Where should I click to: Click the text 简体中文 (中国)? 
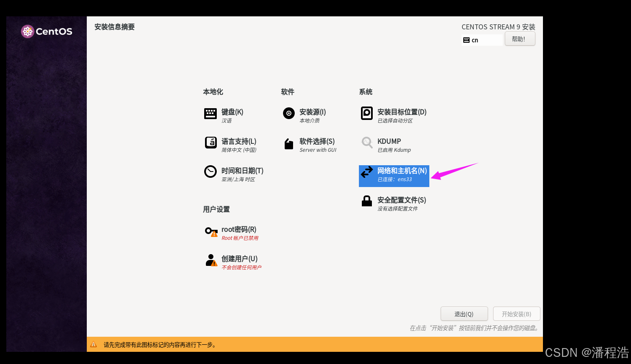pyautogui.click(x=239, y=150)
